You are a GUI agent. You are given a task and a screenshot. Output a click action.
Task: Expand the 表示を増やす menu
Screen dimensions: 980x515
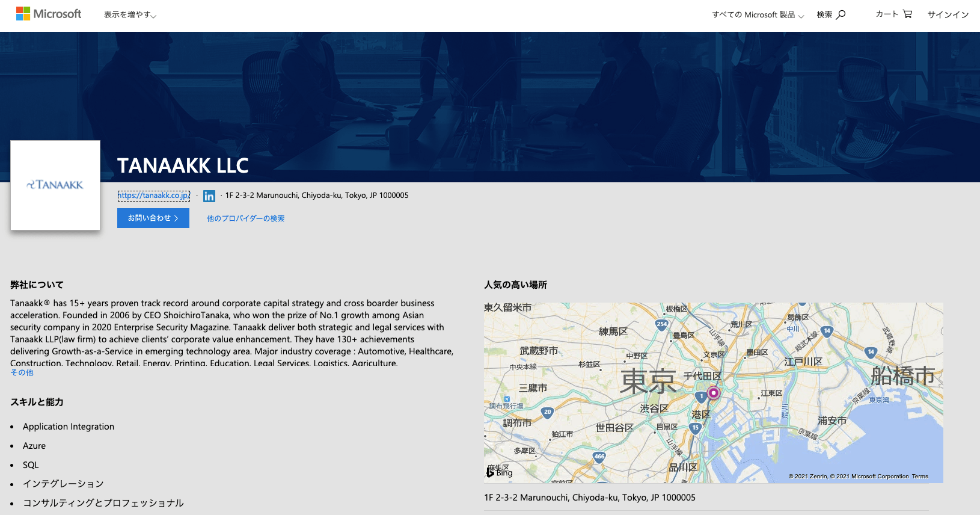[x=130, y=15]
